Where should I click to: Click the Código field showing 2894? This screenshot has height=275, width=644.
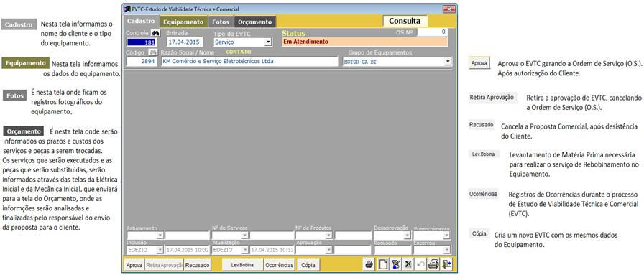click(142, 62)
